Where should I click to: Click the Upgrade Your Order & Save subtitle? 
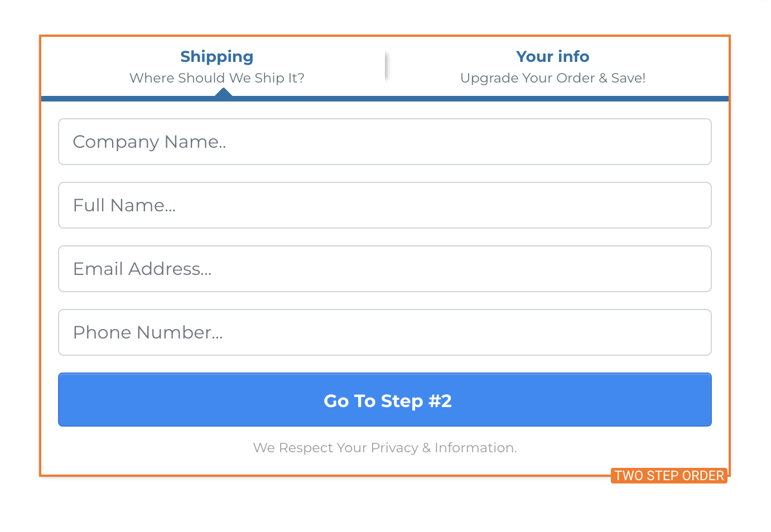[552, 78]
